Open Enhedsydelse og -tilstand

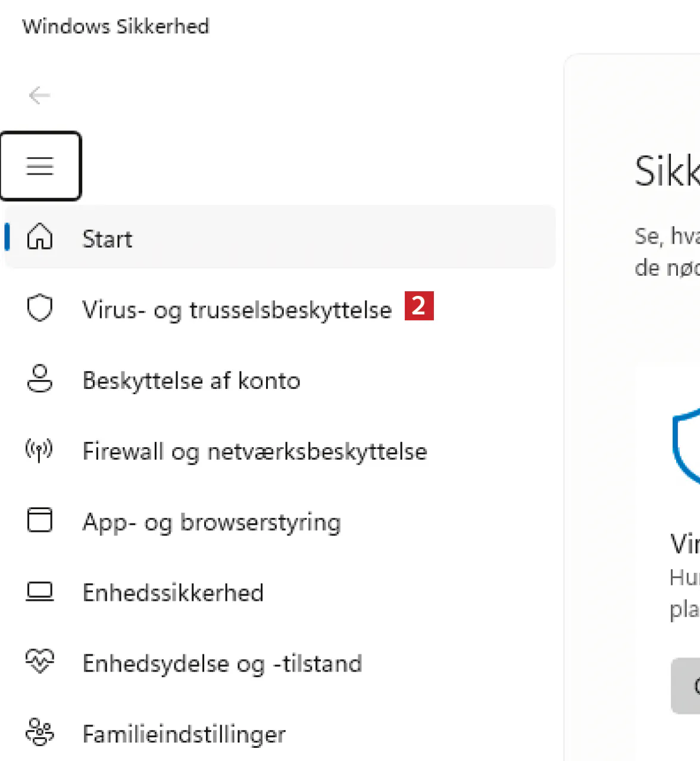222,664
